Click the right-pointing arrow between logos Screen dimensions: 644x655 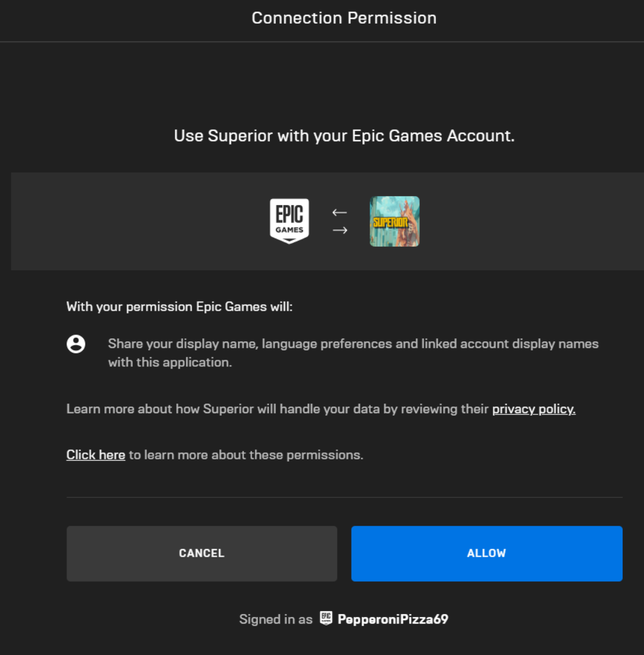point(340,230)
